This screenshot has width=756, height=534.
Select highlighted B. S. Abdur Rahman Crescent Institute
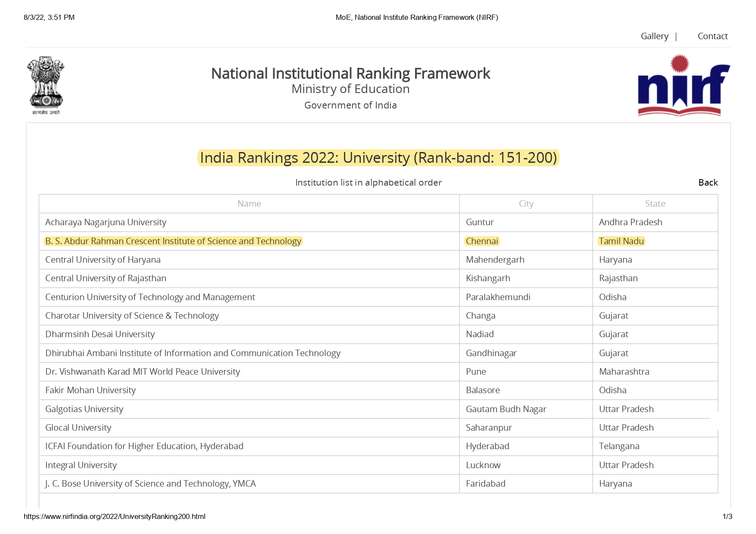coord(173,241)
